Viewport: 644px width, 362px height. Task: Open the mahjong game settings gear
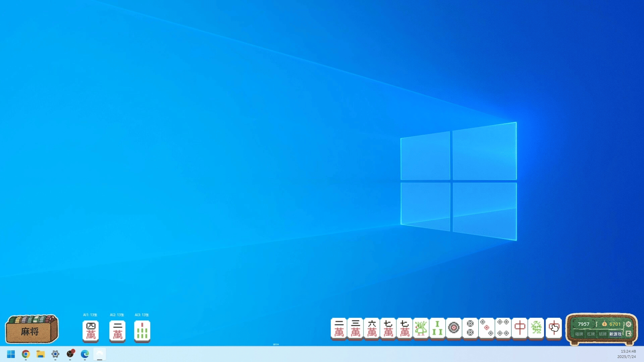coord(629,324)
